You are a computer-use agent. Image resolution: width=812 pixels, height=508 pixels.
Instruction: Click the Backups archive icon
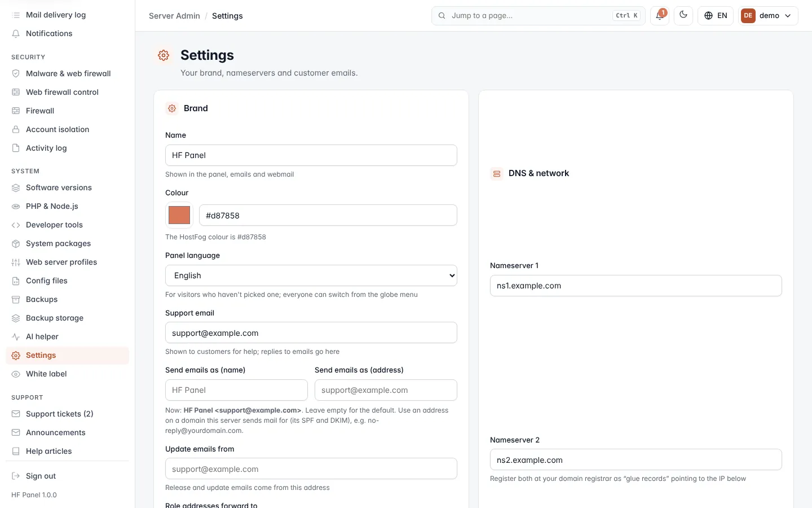coord(16,299)
